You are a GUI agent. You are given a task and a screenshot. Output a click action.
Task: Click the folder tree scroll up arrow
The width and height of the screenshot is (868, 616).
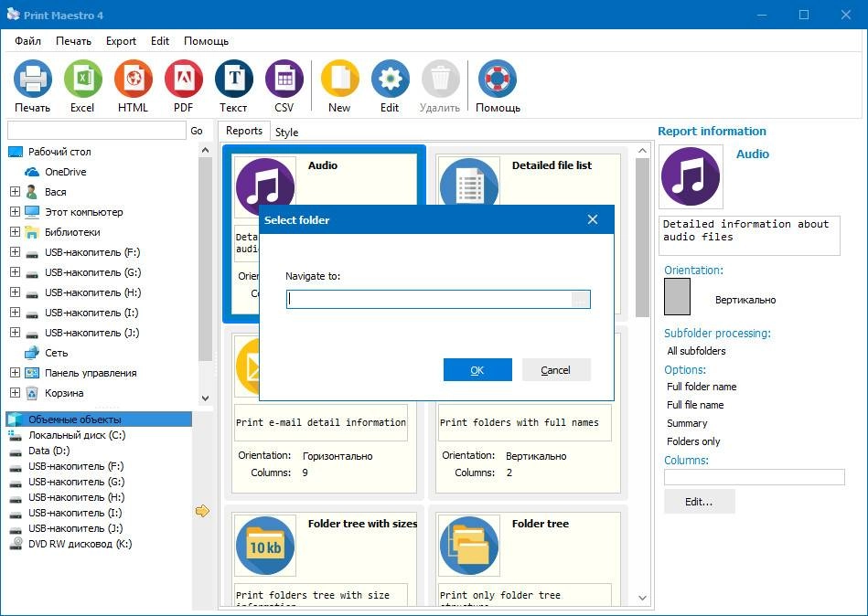click(206, 151)
